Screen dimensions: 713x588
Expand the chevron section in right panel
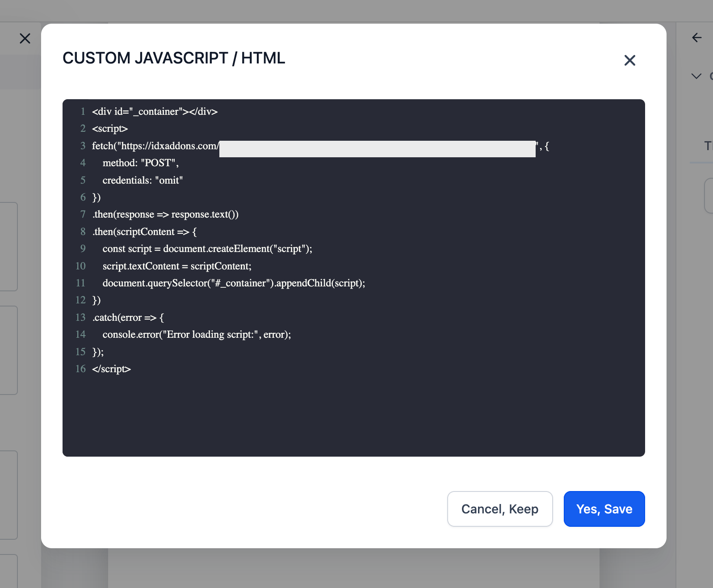click(696, 76)
